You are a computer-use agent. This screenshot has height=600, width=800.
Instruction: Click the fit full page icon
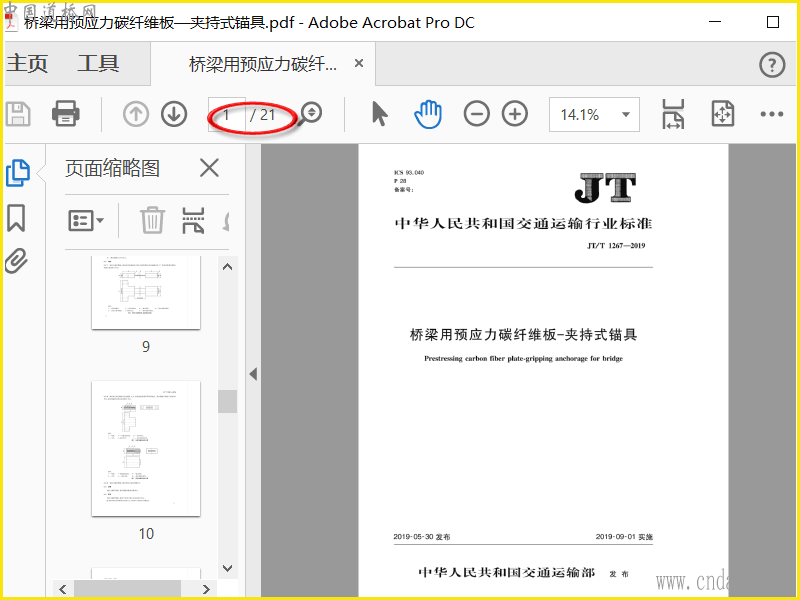pos(722,114)
